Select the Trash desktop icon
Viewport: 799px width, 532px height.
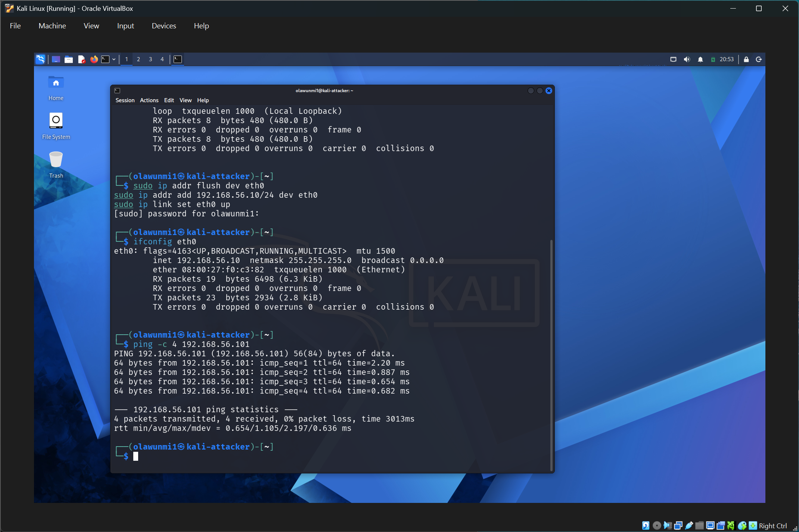pyautogui.click(x=56, y=165)
